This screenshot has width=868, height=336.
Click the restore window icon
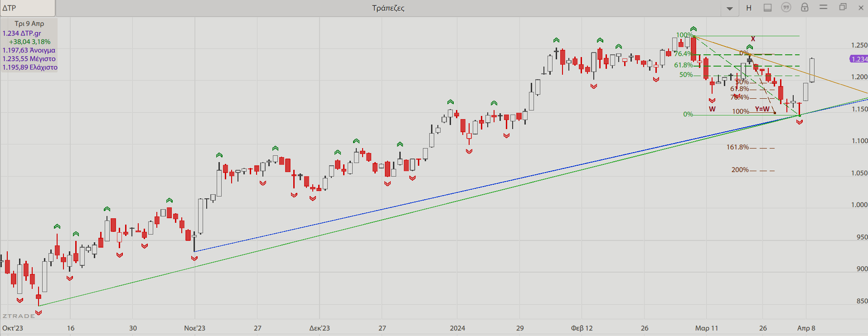coord(843,7)
